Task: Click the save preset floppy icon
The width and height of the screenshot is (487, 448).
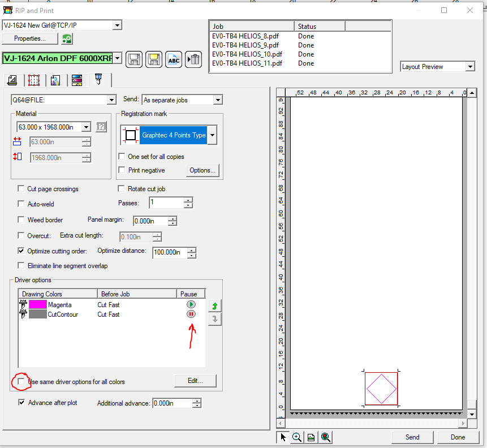Action: 134,59
